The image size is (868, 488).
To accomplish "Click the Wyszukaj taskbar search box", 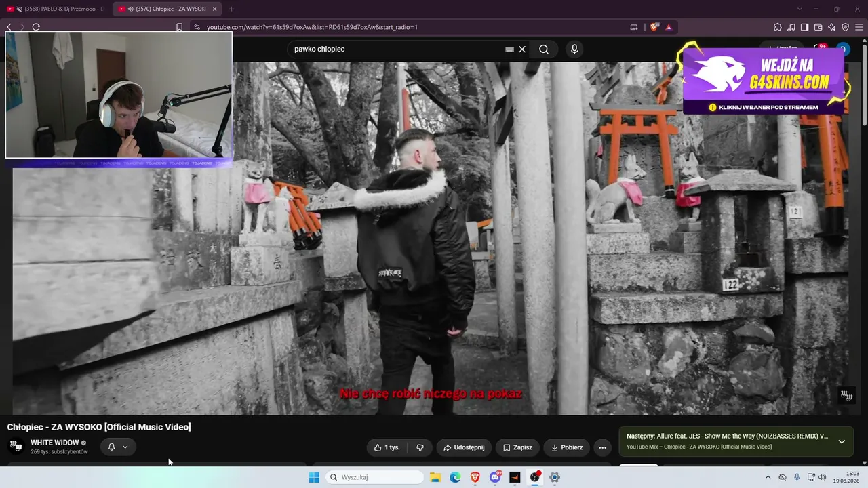I will [375, 477].
